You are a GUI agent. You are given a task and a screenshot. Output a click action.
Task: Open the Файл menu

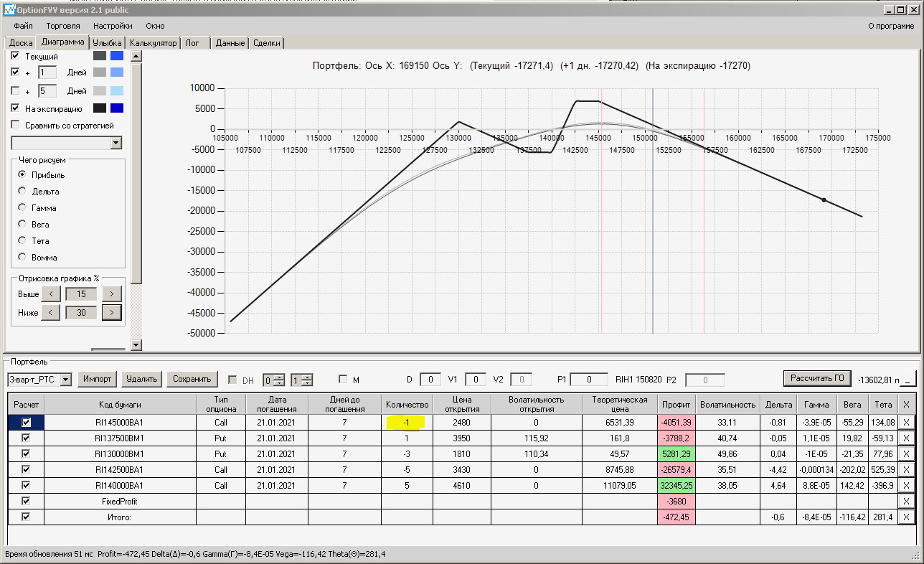pyautogui.click(x=23, y=26)
